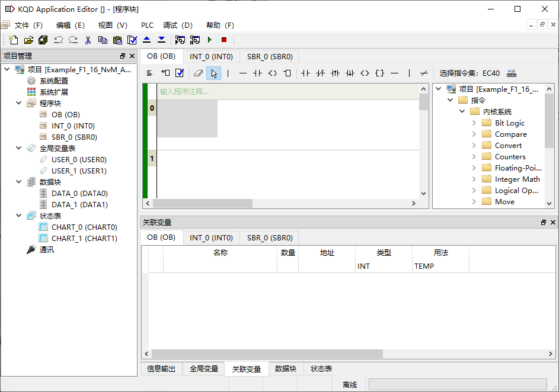Expand the Counters instruction folder
The width and height of the screenshot is (559, 392).
pyautogui.click(x=474, y=157)
